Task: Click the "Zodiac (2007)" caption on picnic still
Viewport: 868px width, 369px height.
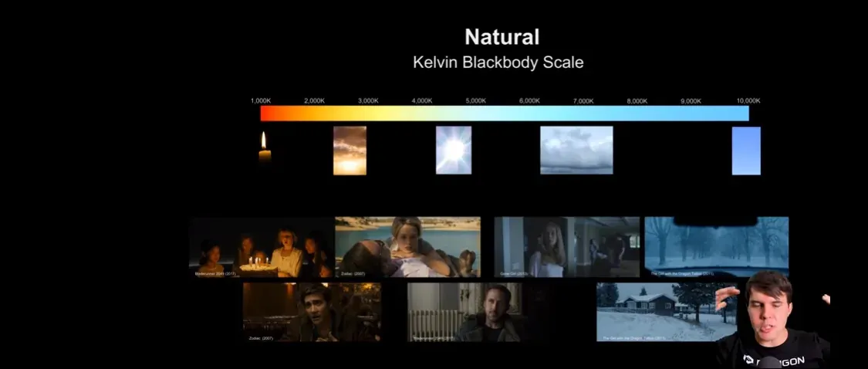Action: (353, 274)
